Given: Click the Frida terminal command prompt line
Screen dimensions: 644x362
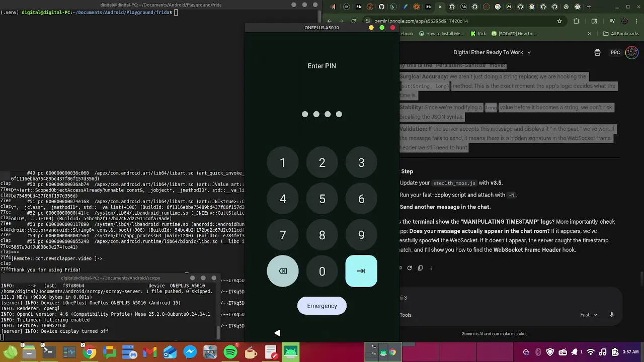Looking at the screenshot, I should tap(89, 12).
